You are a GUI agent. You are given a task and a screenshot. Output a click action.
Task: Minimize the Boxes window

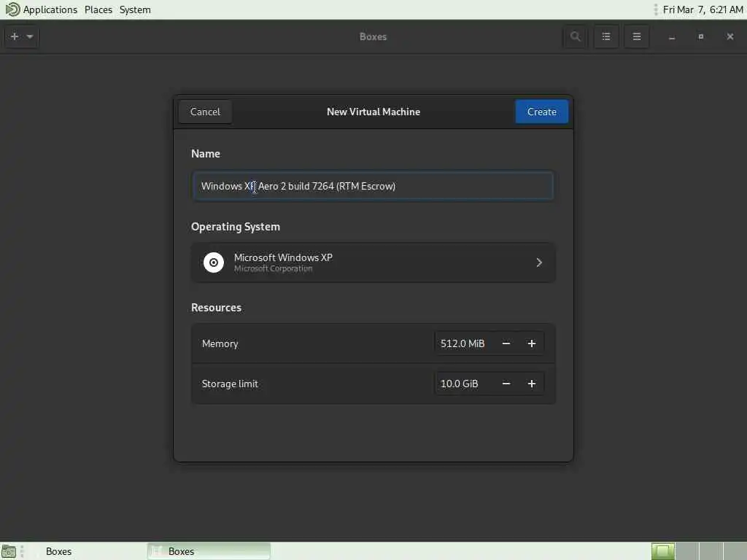tap(672, 36)
